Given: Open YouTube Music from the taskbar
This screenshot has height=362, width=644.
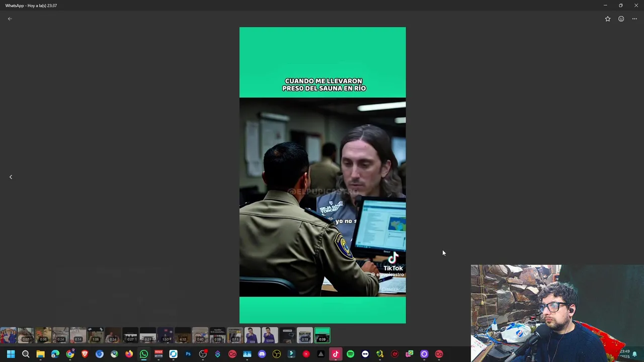Looking at the screenshot, I should [x=306, y=354].
